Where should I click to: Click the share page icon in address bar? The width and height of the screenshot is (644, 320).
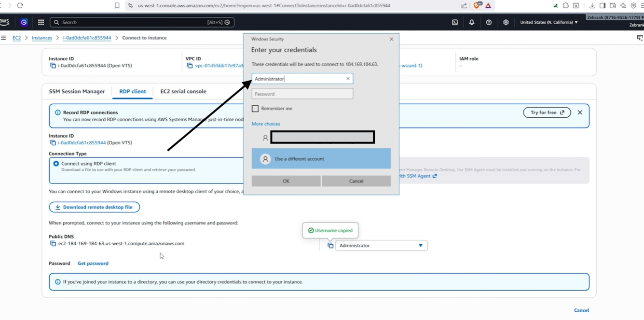[464, 5]
